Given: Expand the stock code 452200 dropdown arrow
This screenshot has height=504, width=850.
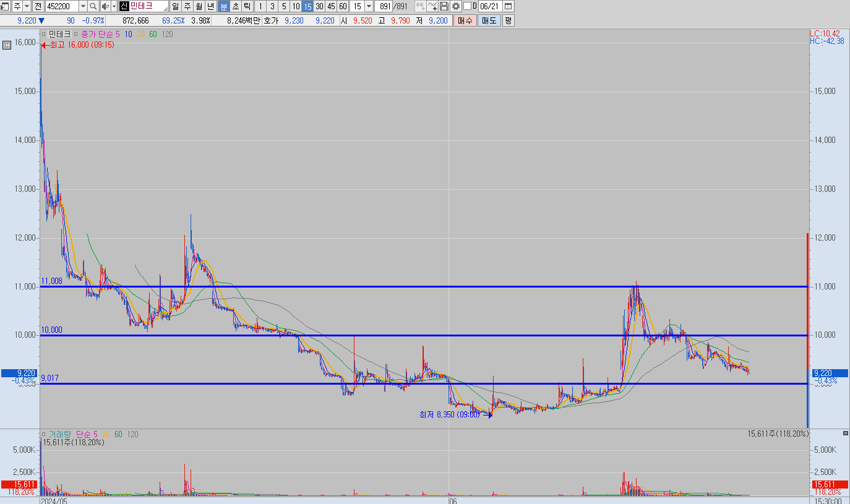Looking at the screenshot, I should coord(83,6).
